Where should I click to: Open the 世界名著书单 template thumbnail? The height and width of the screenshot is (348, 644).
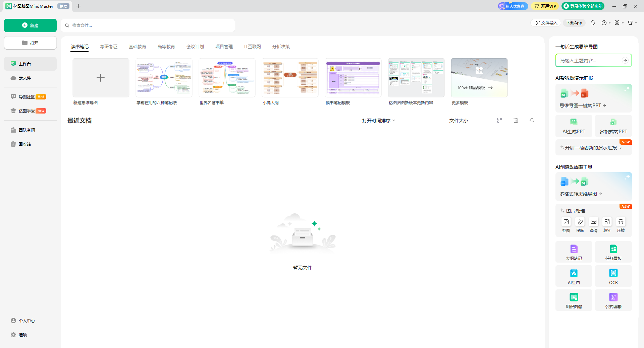click(x=227, y=78)
